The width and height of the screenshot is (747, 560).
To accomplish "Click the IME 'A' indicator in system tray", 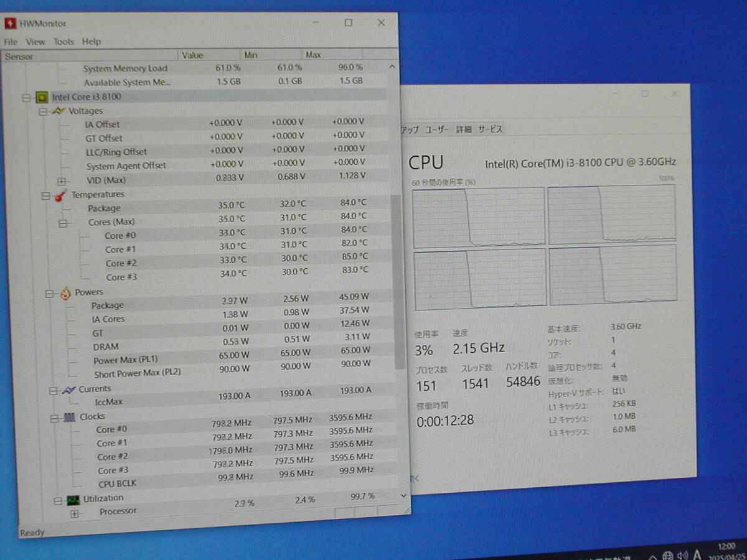I will pyautogui.click(x=697, y=554).
